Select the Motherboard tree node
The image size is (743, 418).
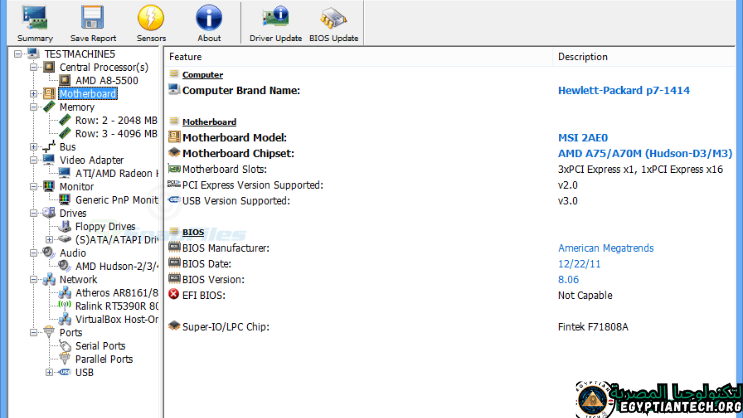pos(88,94)
